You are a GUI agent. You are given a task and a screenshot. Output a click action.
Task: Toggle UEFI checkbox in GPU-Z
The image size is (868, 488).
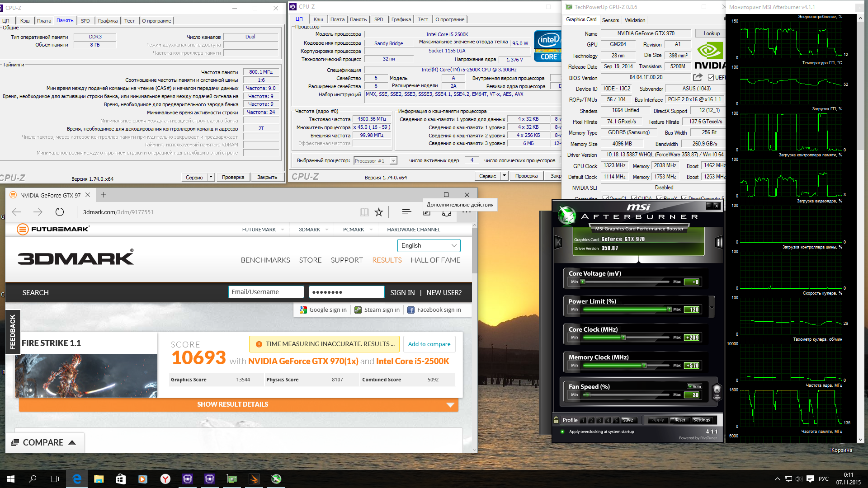coord(711,78)
